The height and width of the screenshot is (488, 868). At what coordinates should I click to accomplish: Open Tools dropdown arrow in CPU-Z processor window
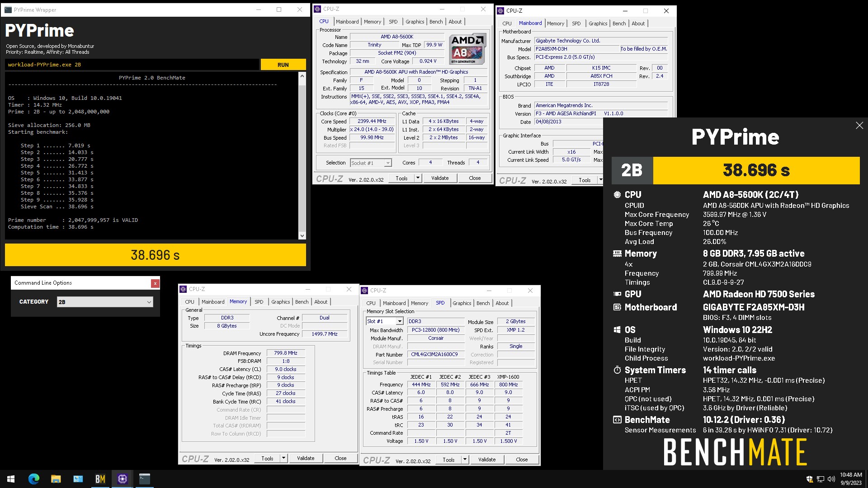pyautogui.click(x=418, y=178)
